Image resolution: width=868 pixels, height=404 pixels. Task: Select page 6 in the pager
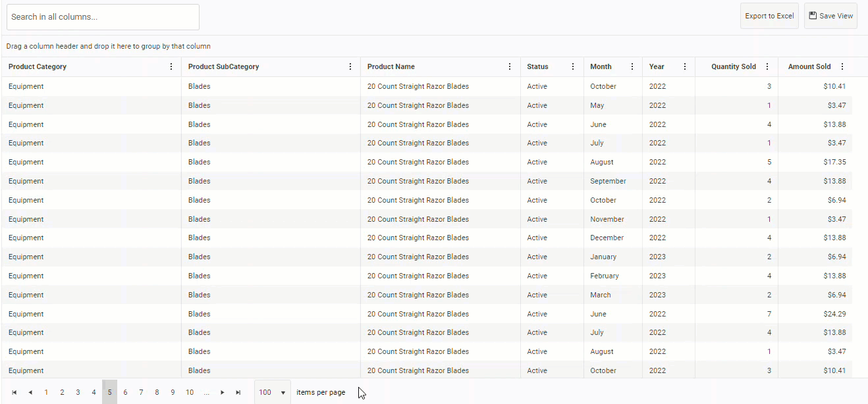point(125,392)
